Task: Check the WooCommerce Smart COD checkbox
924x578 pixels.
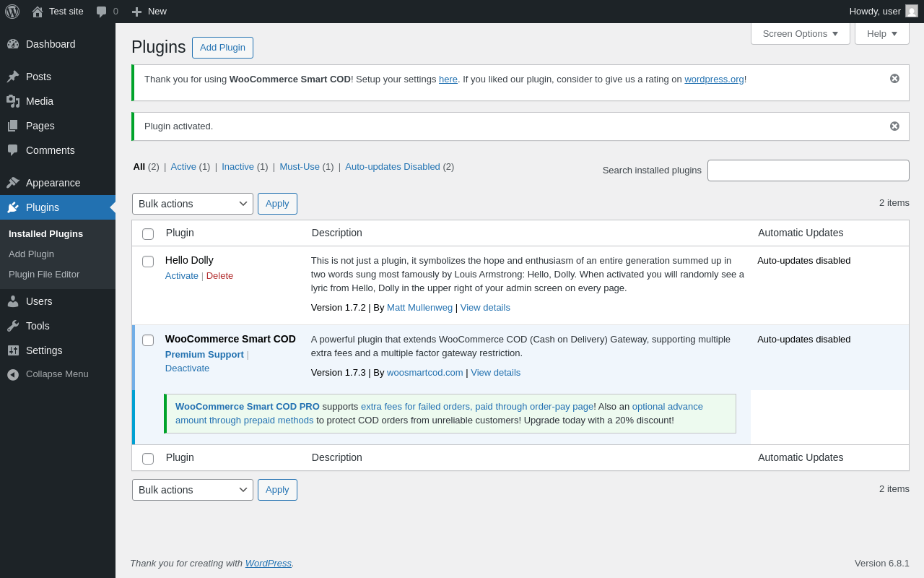Action: [x=148, y=340]
